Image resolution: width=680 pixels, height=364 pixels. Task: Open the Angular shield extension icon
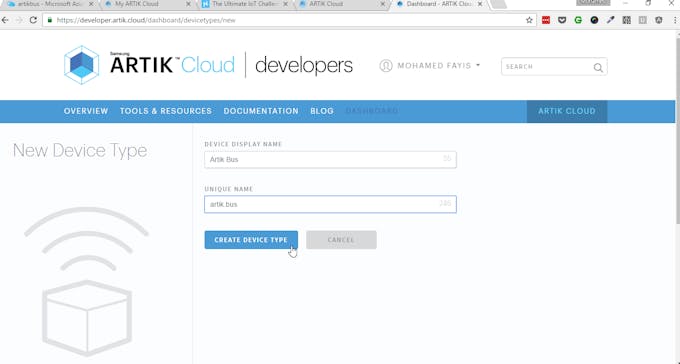coord(659,20)
